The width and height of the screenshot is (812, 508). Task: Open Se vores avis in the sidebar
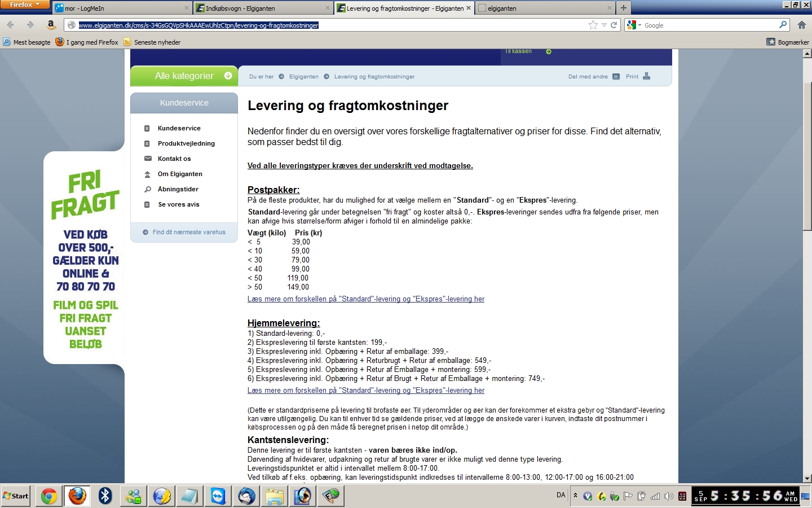[179, 204]
